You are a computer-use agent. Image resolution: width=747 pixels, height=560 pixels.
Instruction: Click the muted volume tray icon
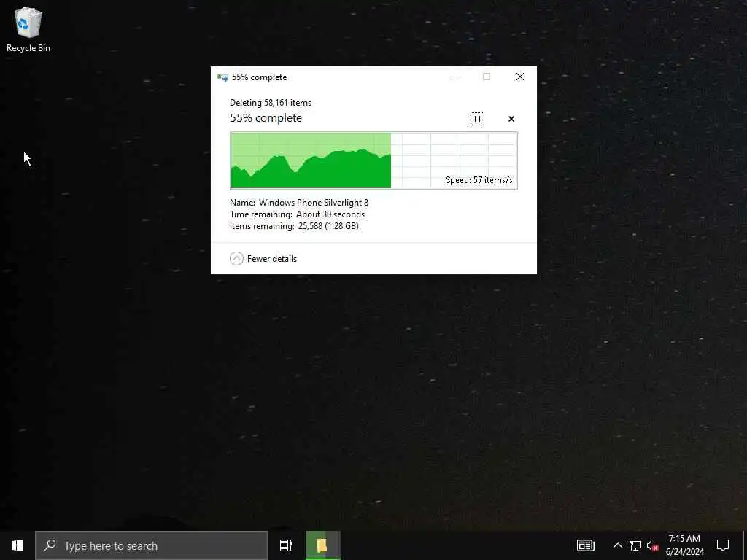(653, 545)
